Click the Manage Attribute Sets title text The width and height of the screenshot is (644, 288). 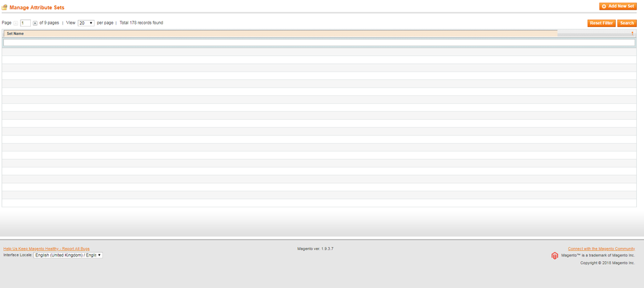click(37, 8)
